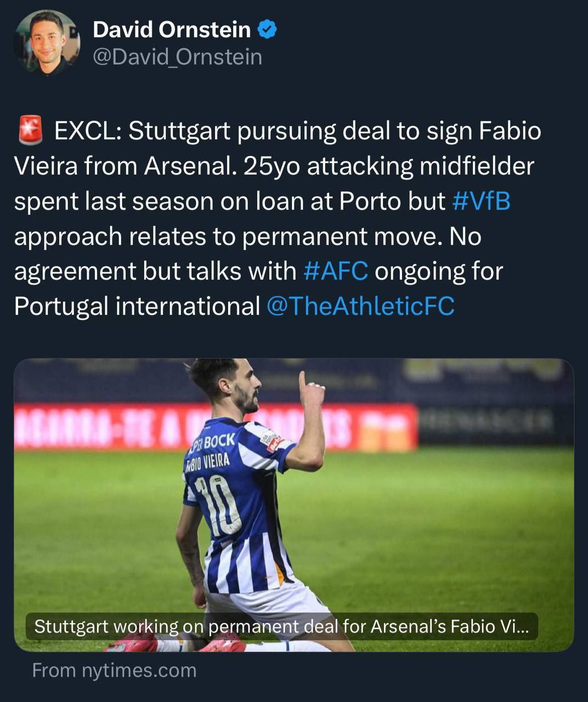The width and height of the screenshot is (588, 702).
Task: Open the #VfB hashtag
Action: coord(481,201)
